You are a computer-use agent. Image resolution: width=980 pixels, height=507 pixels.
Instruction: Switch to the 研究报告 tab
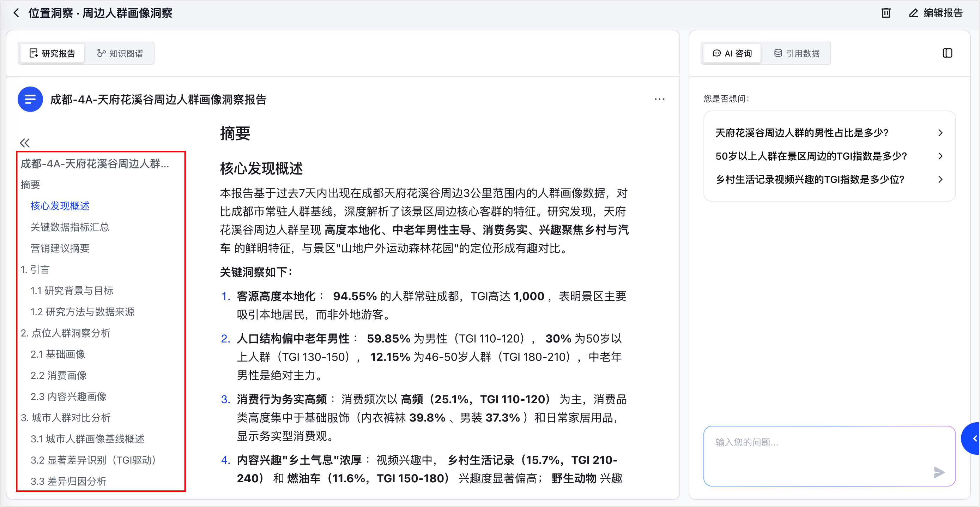click(x=52, y=53)
